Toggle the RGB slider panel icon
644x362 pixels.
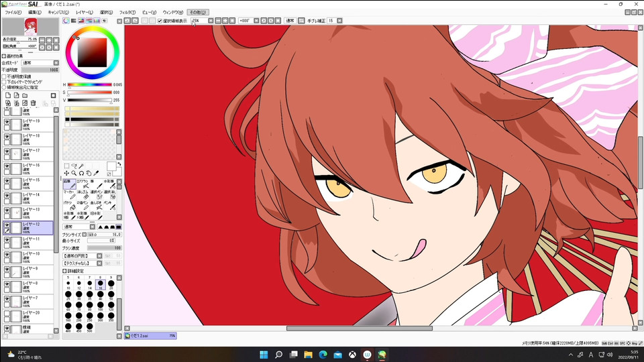74,21
